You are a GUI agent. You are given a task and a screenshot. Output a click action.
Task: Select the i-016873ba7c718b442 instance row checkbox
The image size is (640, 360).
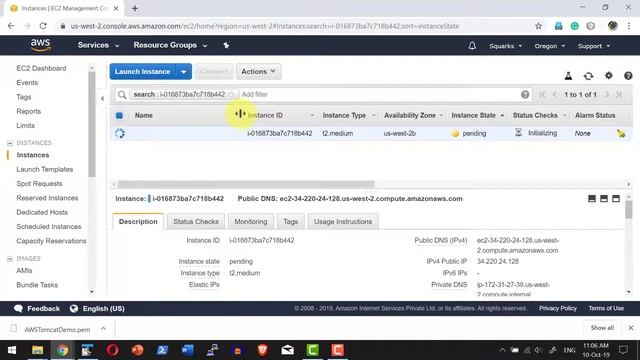(x=120, y=133)
